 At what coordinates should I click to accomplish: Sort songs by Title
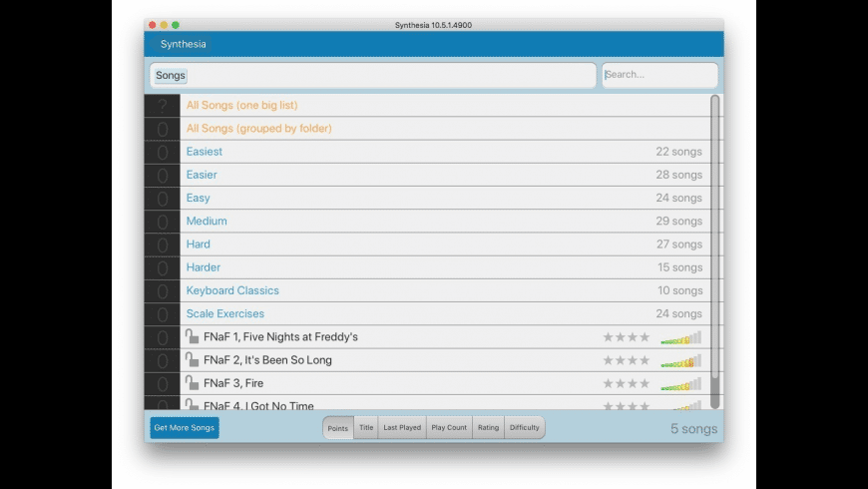tap(366, 427)
